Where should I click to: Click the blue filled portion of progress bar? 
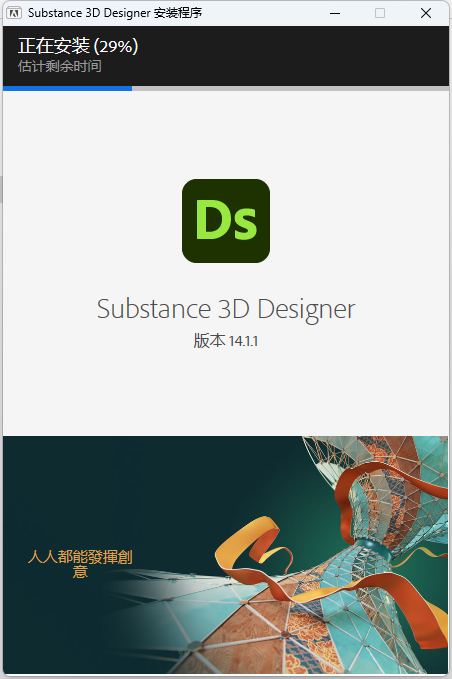tap(68, 88)
